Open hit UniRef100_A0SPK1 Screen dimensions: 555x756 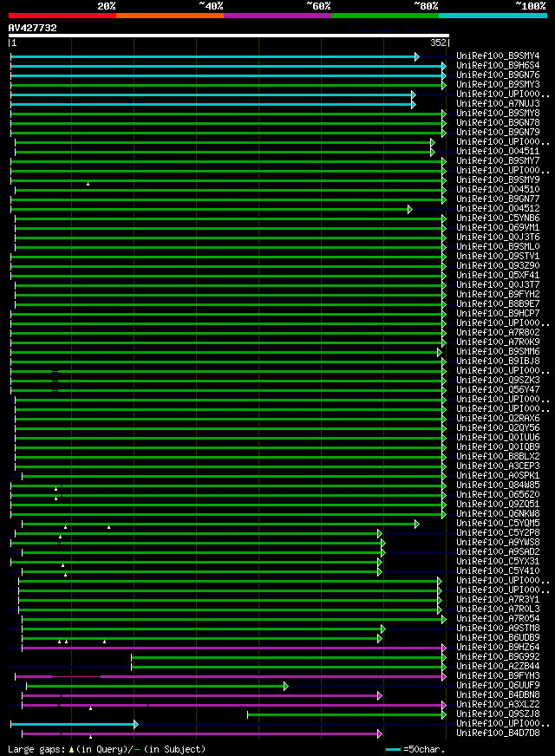tap(498, 475)
